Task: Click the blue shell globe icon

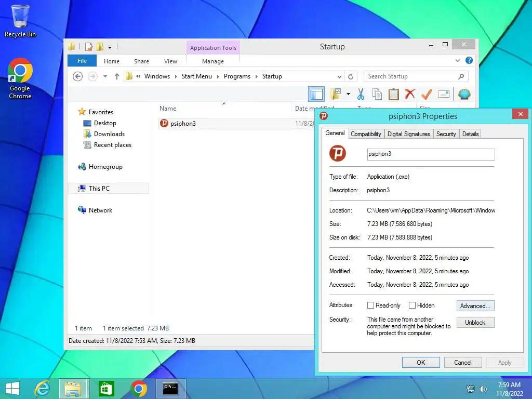Action: click(x=464, y=94)
